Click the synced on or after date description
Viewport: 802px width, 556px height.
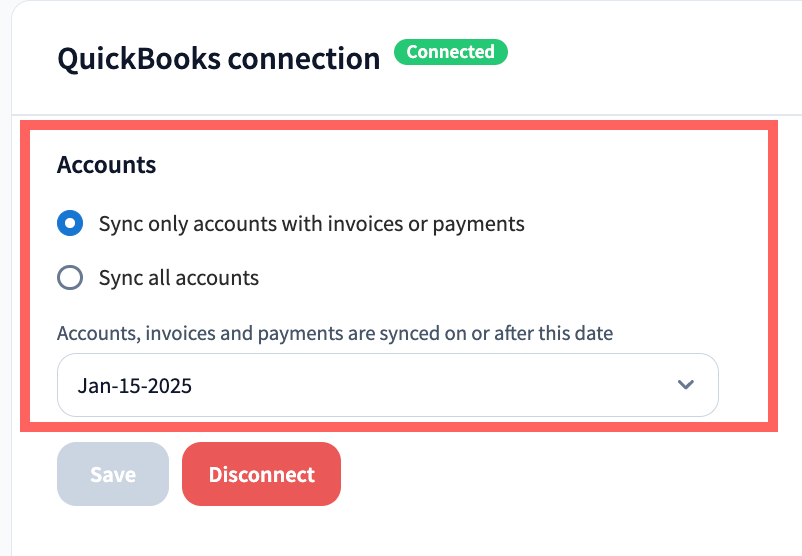[335, 333]
